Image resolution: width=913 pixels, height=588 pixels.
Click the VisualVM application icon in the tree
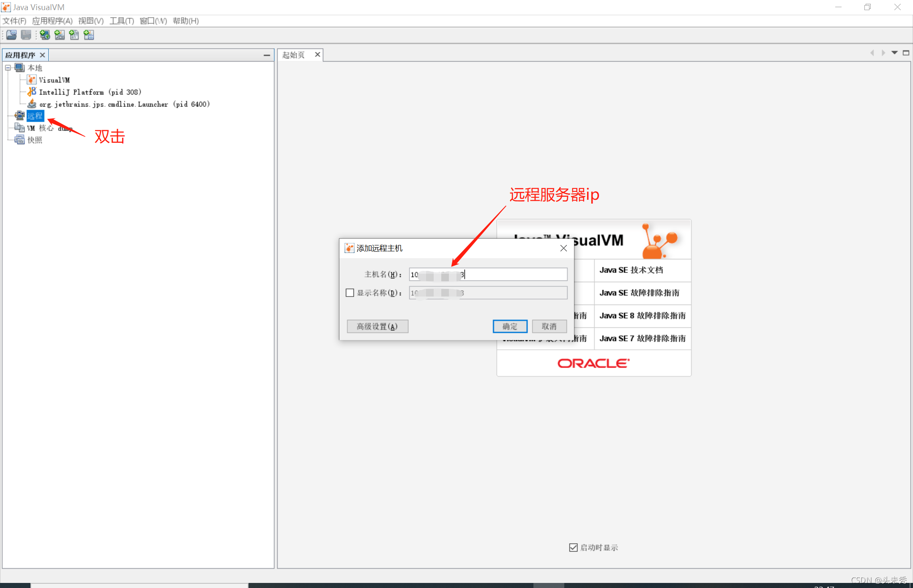pyautogui.click(x=32, y=80)
